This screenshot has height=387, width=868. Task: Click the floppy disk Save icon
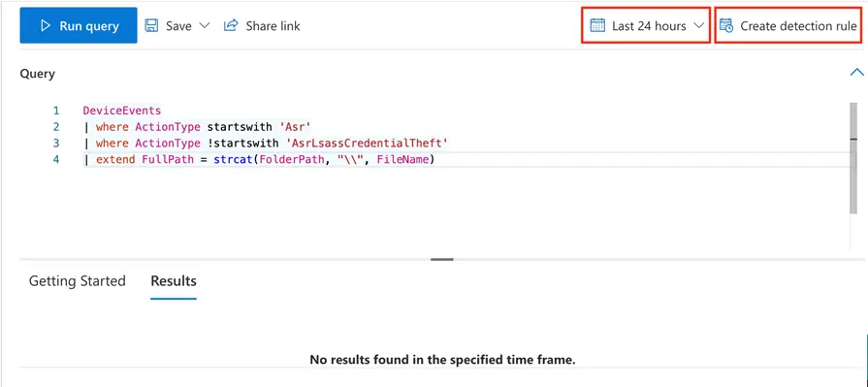click(151, 25)
